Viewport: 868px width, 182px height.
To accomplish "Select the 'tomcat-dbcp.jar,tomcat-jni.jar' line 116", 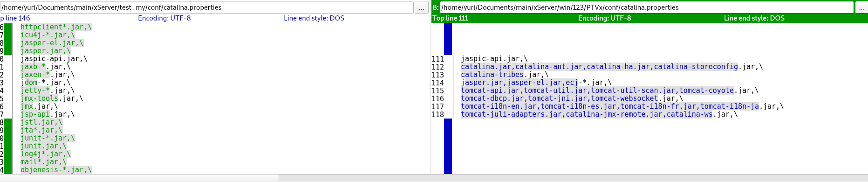I will tap(572, 98).
